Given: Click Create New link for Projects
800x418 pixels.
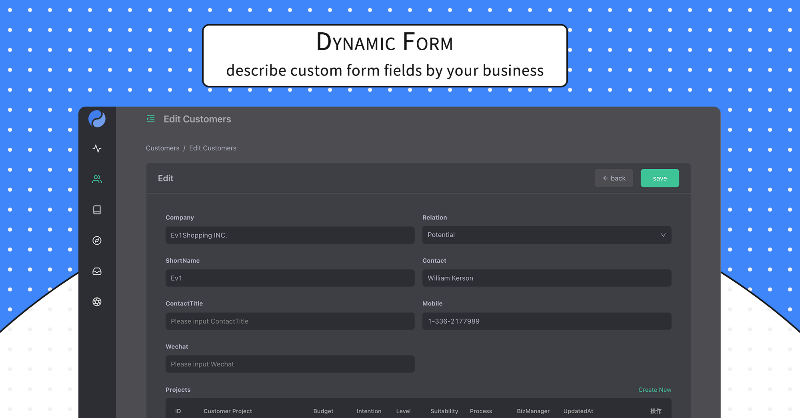Looking at the screenshot, I should [655, 389].
